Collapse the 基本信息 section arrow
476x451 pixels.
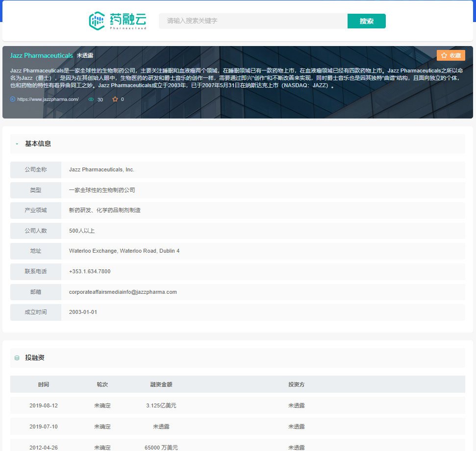click(x=17, y=144)
